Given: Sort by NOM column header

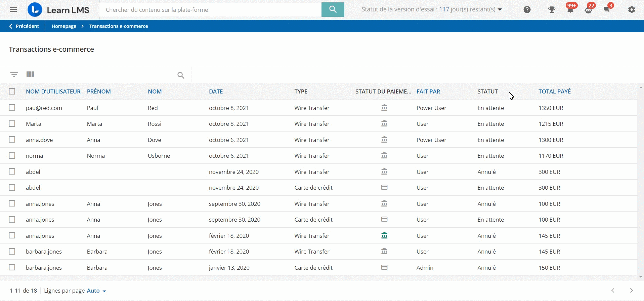Looking at the screenshot, I should tap(155, 91).
